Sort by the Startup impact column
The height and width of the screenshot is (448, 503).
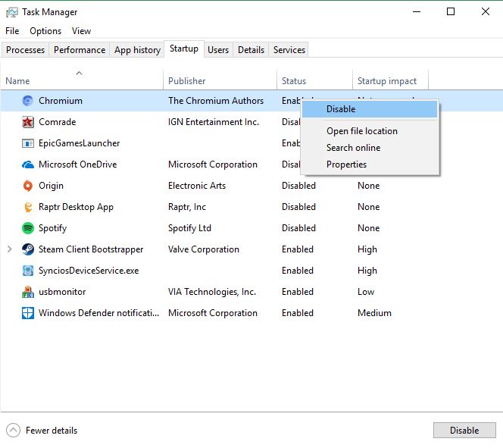tap(386, 81)
